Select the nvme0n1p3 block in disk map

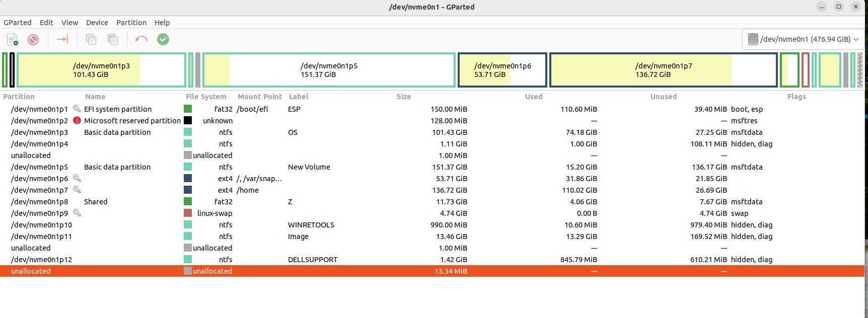tap(102, 70)
